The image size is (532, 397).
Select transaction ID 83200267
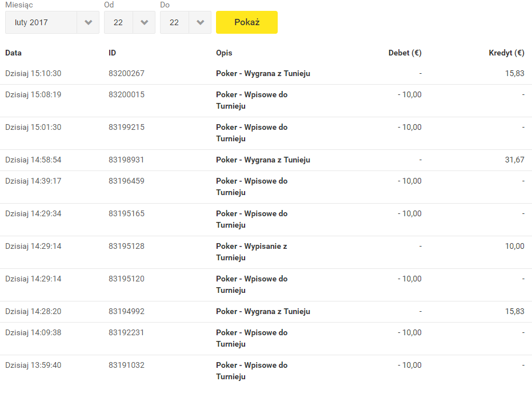(x=126, y=73)
